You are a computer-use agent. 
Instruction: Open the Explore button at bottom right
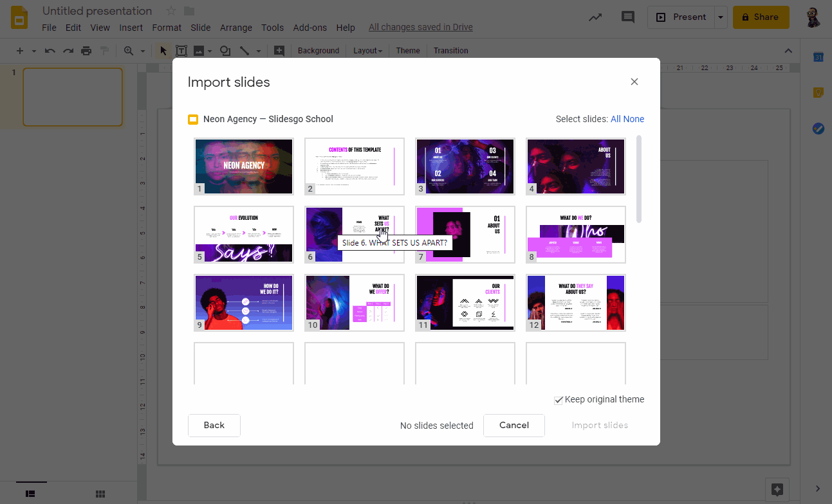[x=777, y=489]
